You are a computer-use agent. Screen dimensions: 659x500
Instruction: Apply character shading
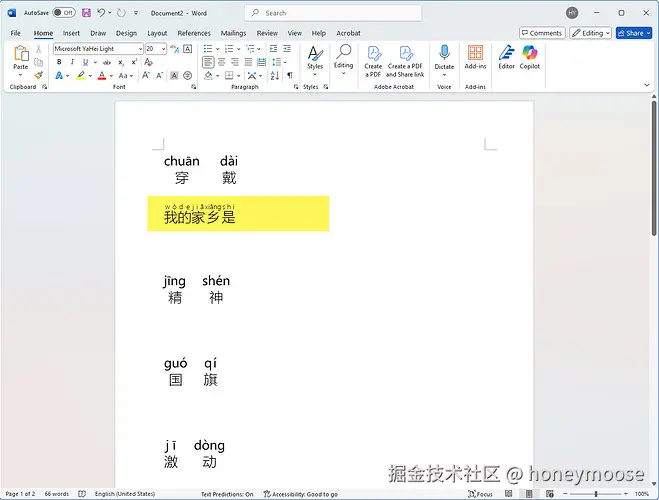174,76
